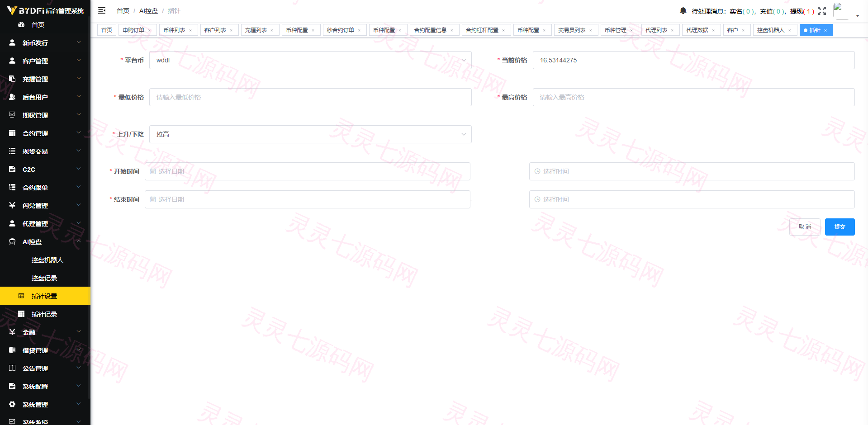
Task: Expand the 后台用户 sidebar menu
Action: point(45,97)
